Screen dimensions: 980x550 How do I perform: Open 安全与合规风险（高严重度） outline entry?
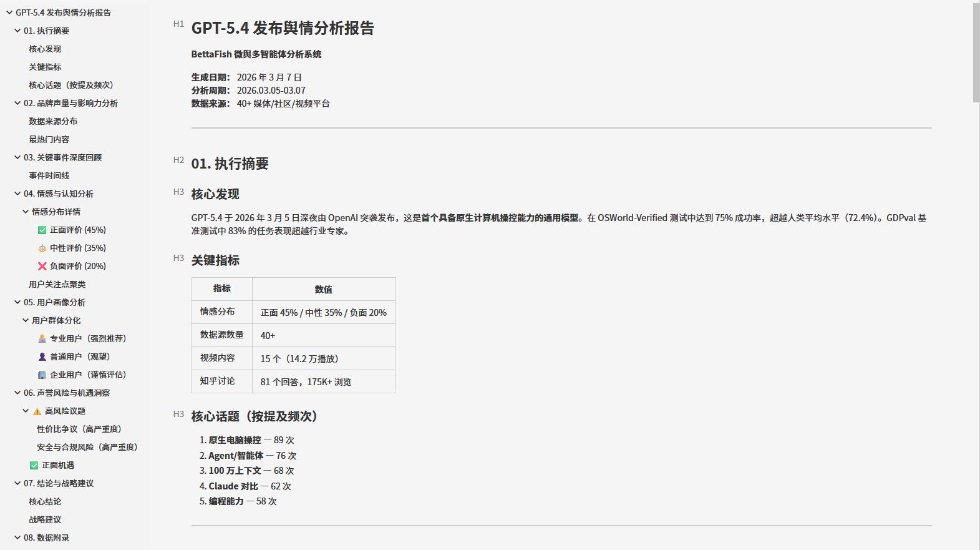coord(87,447)
